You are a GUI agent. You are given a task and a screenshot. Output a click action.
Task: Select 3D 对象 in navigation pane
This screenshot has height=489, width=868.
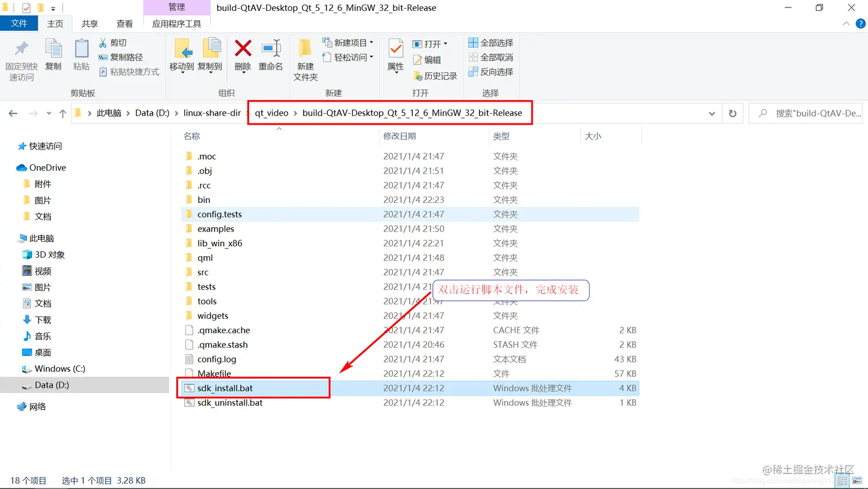pos(44,255)
